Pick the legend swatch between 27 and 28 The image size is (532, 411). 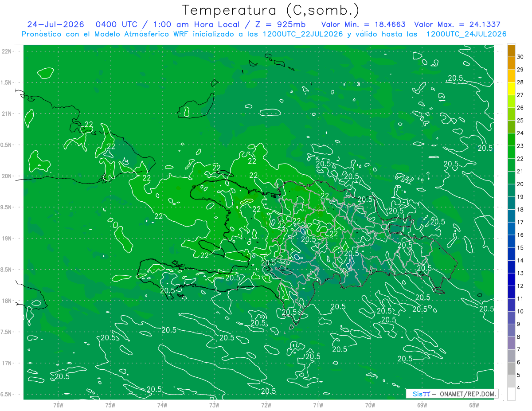[511, 89]
